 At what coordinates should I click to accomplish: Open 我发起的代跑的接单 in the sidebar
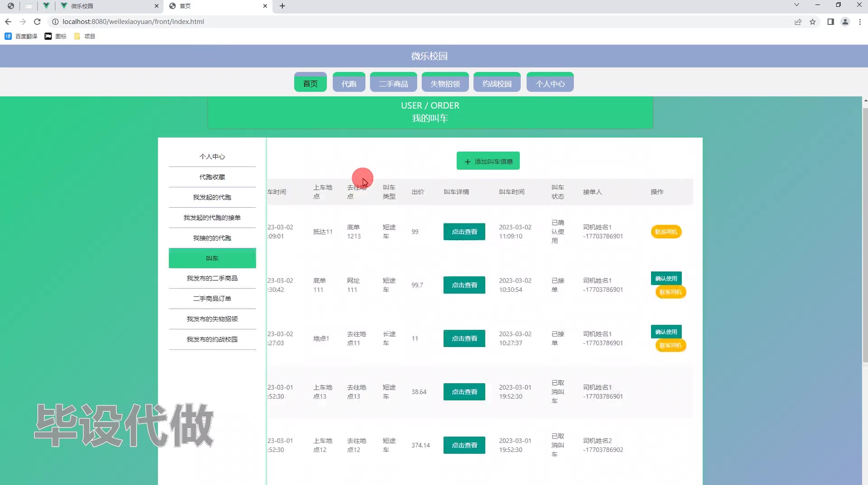pyautogui.click(x=212, y=218)
